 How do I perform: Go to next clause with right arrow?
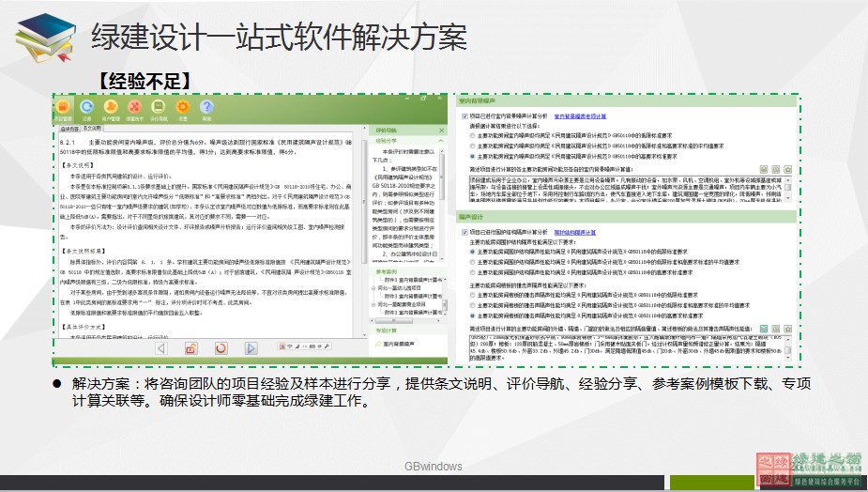click(x=251, y=348)
